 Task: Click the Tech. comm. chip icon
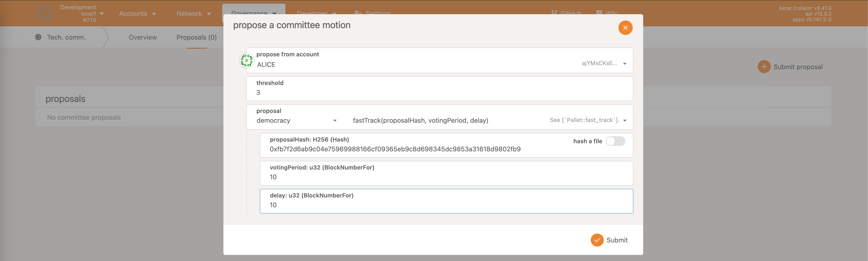tap(38, 37)
